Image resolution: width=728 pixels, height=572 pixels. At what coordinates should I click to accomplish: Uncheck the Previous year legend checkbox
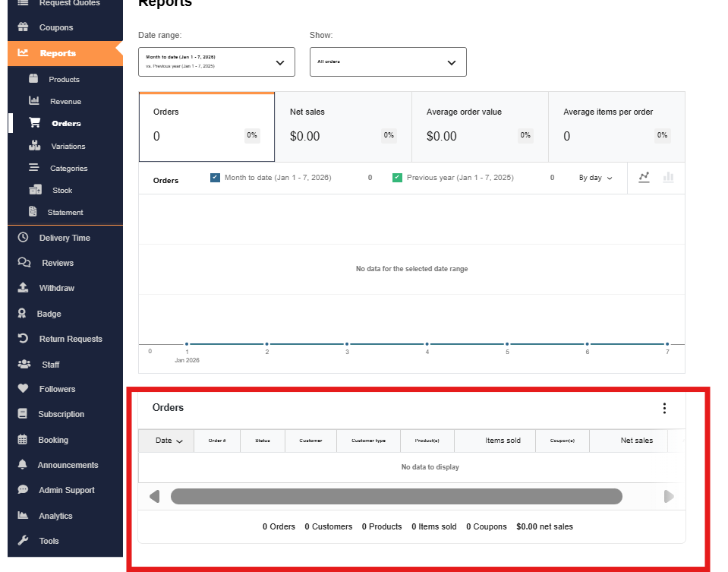pyautogui.click(x=397, y=178)
